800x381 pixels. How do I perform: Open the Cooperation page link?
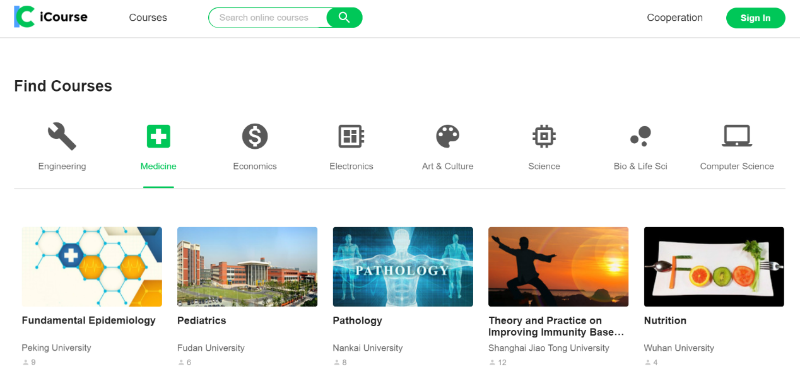tap(674, 17)
